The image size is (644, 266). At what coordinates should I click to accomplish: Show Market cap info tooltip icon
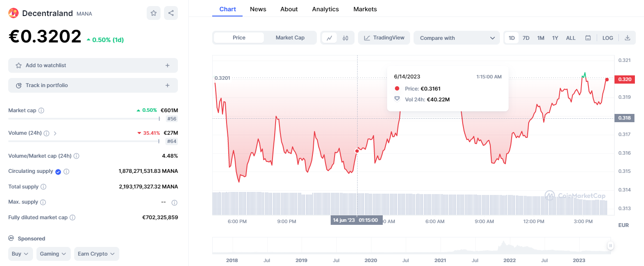[x=41, y=110]
